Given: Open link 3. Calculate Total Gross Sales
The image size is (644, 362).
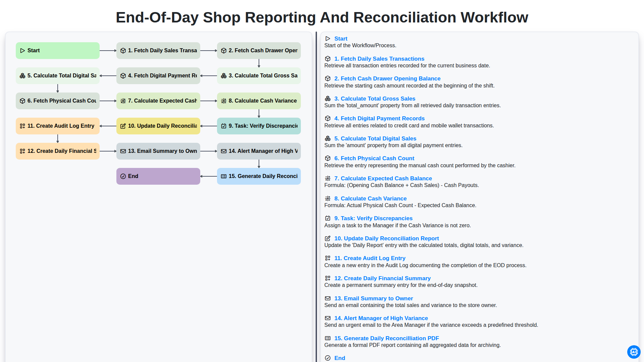Looking at the screenshot, I should pyautogui.click(x=375, y=99).
